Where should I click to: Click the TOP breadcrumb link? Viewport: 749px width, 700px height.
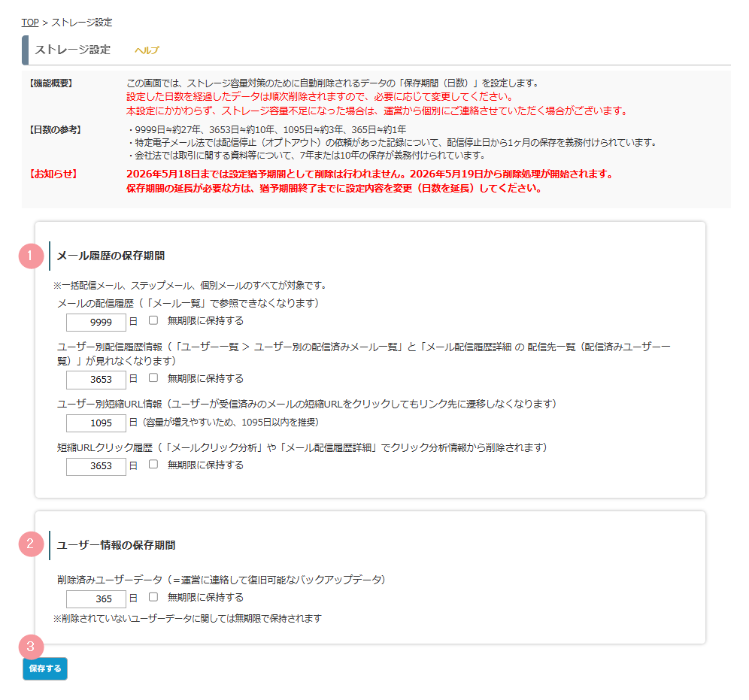30,23
